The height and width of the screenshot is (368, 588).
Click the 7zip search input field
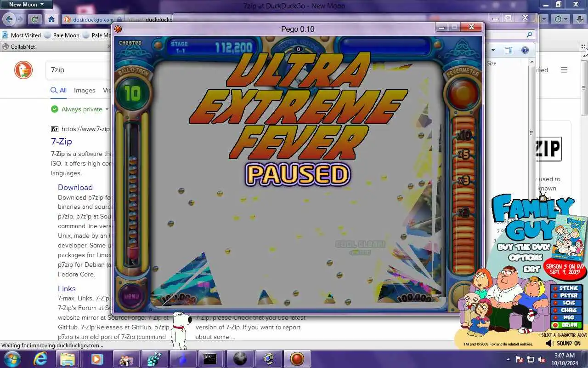click(x=78, y=70)
